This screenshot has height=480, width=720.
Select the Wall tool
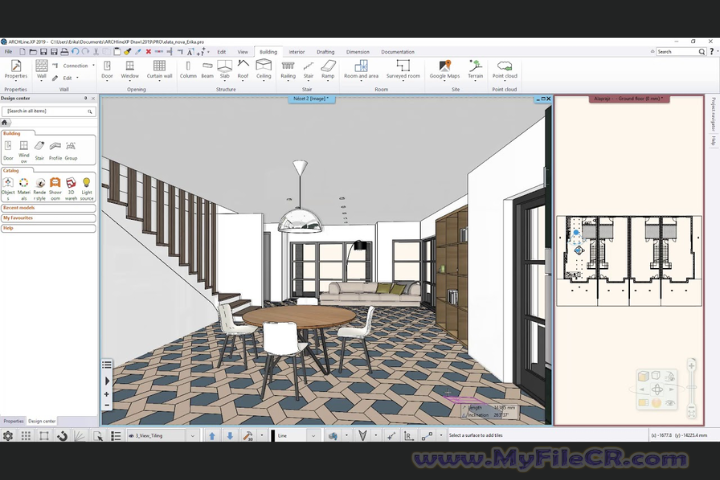click(41, 69)
